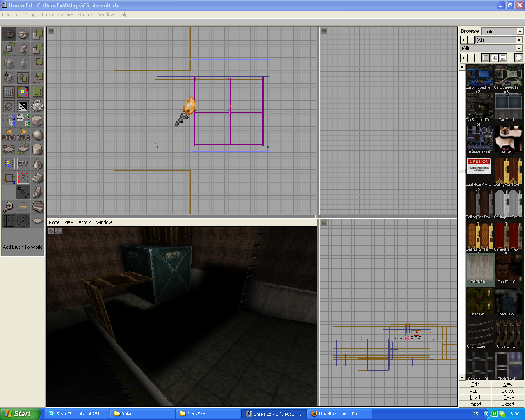Set texture browser to medium tile view
Screen dimensions: 525x420
(495, 58)
